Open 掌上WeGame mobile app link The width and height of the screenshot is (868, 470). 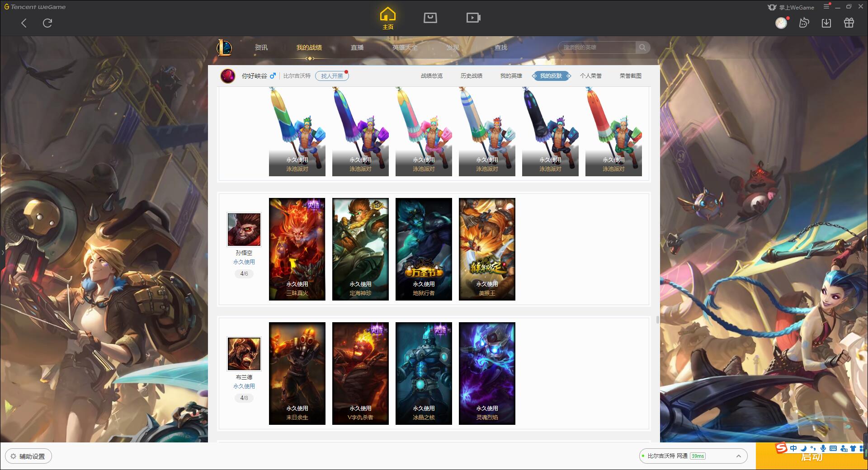coord(791,7)
